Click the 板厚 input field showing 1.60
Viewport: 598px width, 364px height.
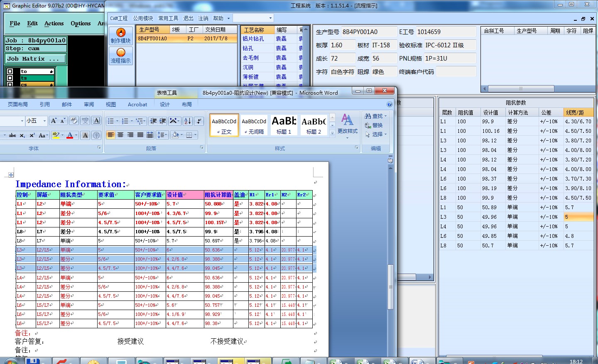[x=342, y=45]
